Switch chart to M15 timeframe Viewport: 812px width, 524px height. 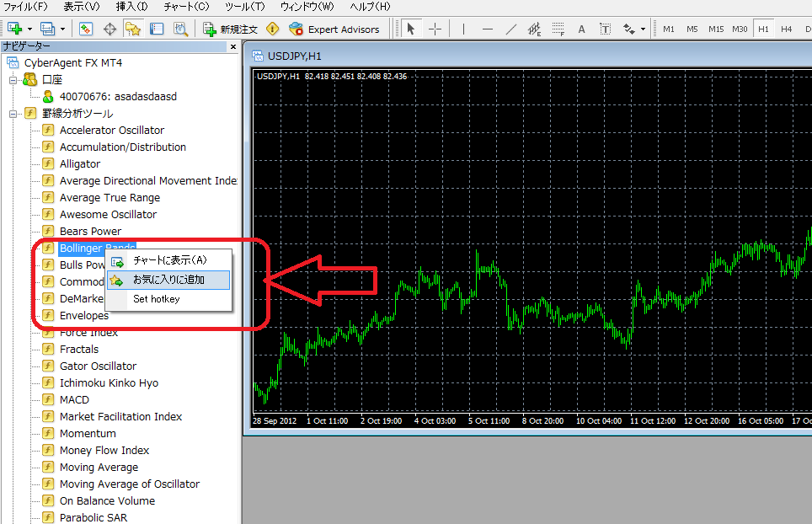pos(716,29)
